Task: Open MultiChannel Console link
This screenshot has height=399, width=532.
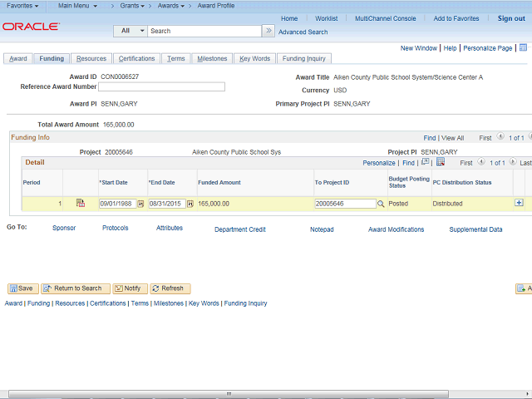Action: (x=386, y=18)
